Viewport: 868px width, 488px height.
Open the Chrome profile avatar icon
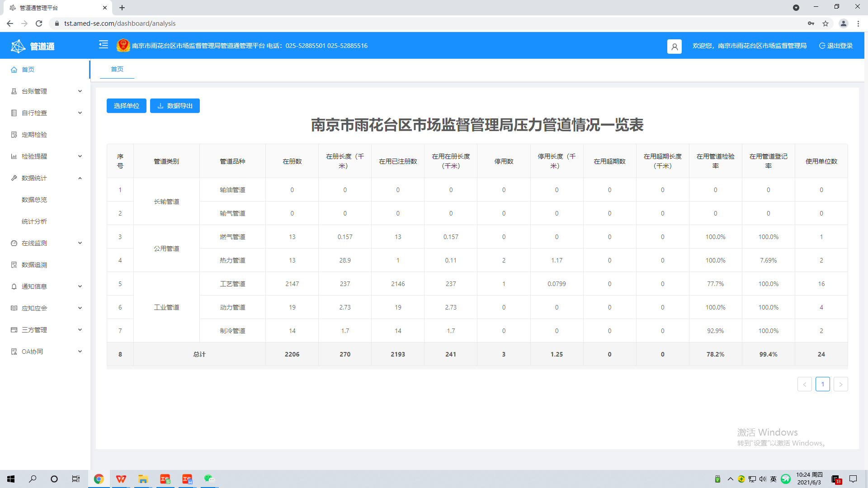(843, 23)
